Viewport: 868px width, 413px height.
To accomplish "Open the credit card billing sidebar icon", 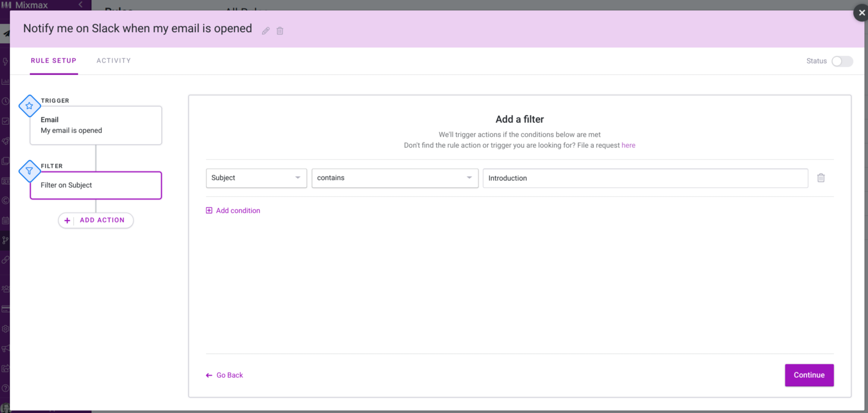I will click(6, 309).
